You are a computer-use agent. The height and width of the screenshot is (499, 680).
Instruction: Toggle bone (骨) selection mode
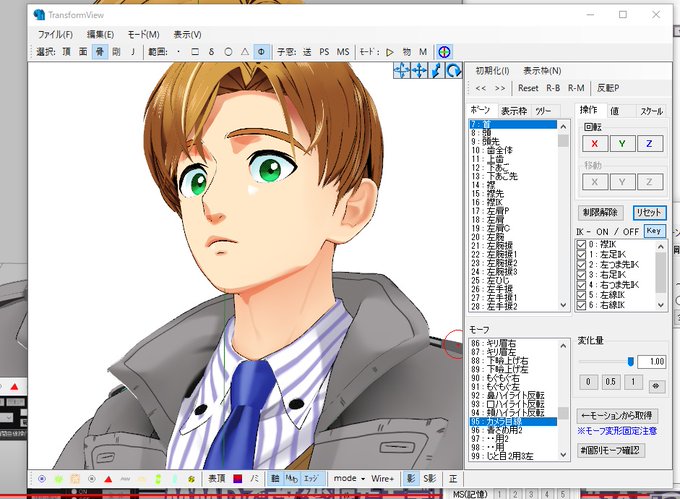[x=100, y=52]
